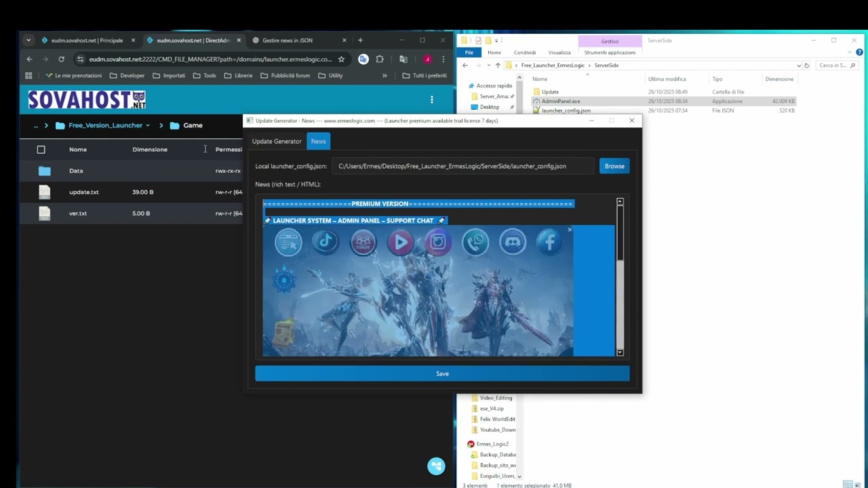Click the launcher_config.json path field
This screenshot has height=488, width=868.
[x=463, y=166]
